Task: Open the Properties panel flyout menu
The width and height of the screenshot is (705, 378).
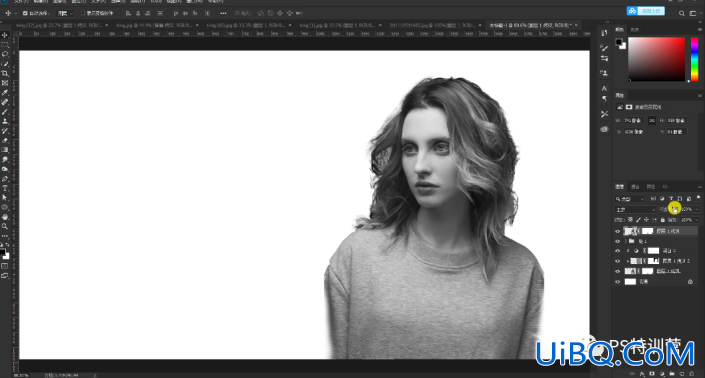Action: [x=699, y=95]
